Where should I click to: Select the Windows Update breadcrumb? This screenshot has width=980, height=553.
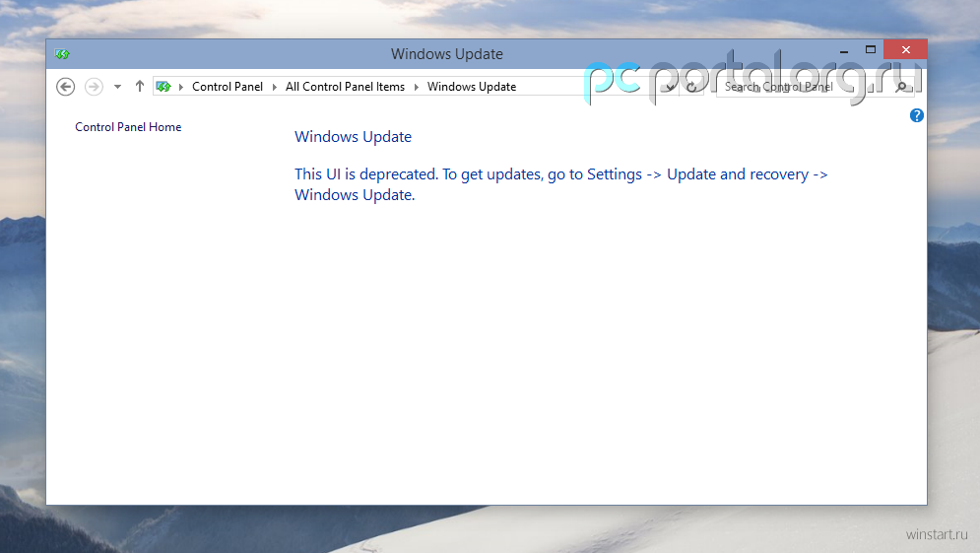point(472,87)
